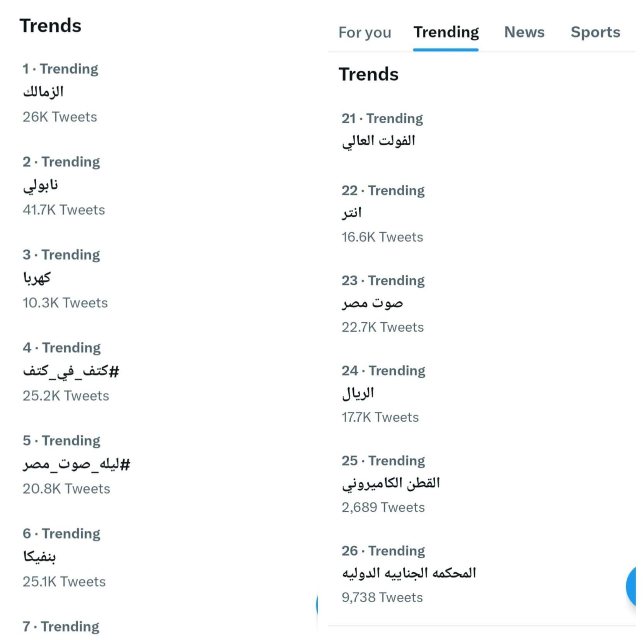
Task: Open trend 26 المحكمه الجناييه الدوليه
Action: (x=482, y=574)
